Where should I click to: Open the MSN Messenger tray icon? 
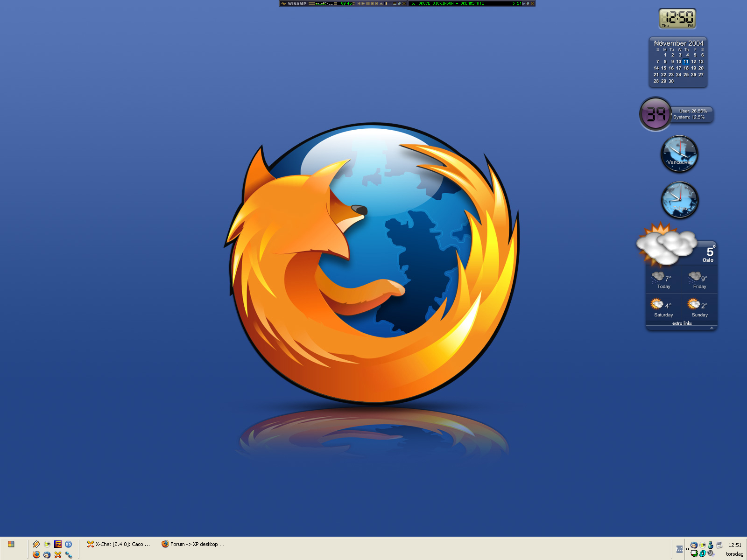pyautogui.click(x=711, y=545)
